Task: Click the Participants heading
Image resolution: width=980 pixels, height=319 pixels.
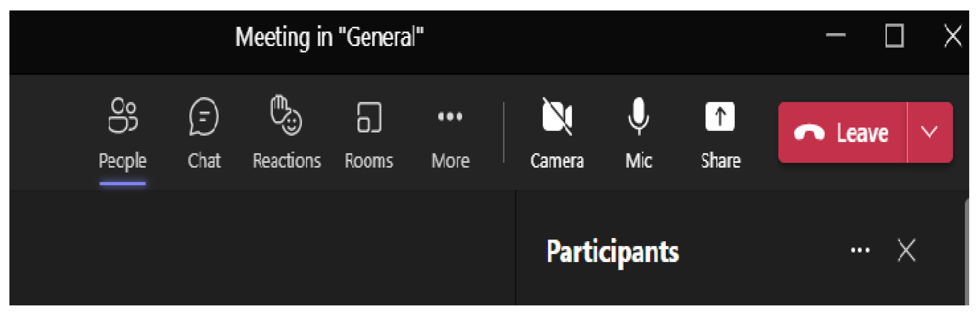Action: (x=612, y=252)
